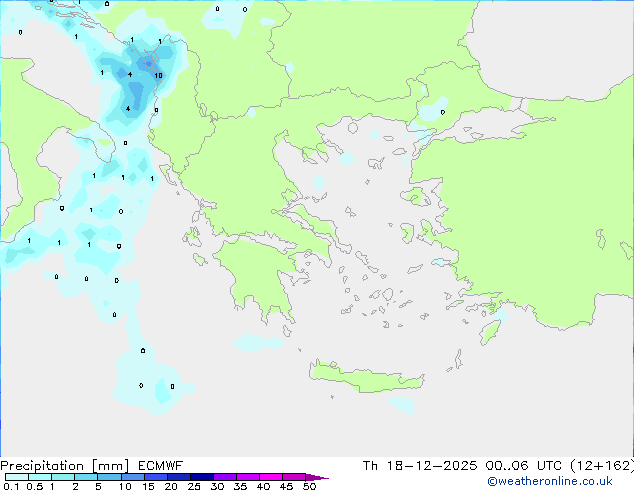Choose the 40–45 mm magenta legend swatch

pos(271,477)
